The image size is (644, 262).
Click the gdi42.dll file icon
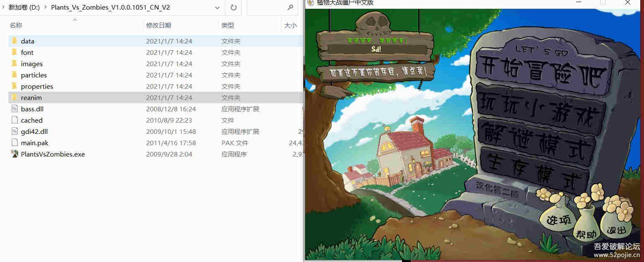15,131
